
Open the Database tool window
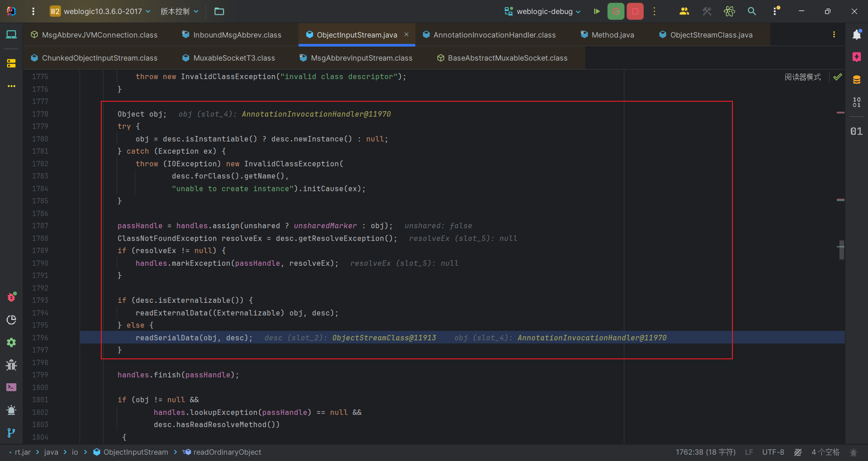click(857, 80)
